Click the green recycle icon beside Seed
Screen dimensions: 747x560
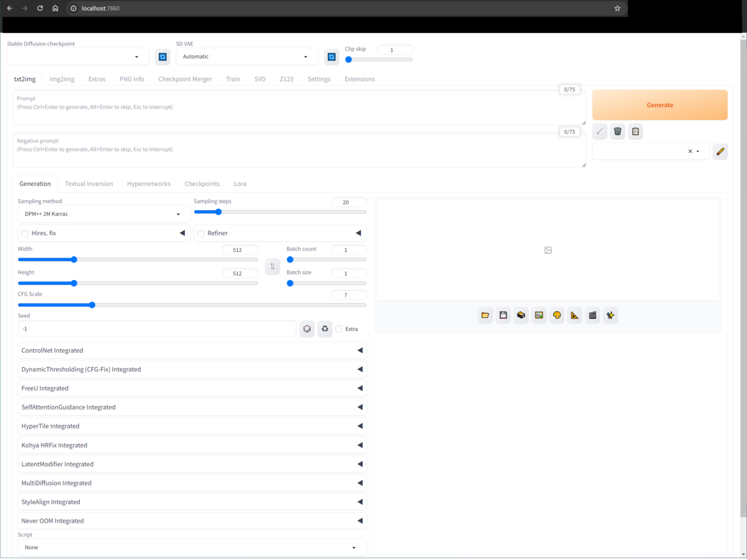click(325, 329)
